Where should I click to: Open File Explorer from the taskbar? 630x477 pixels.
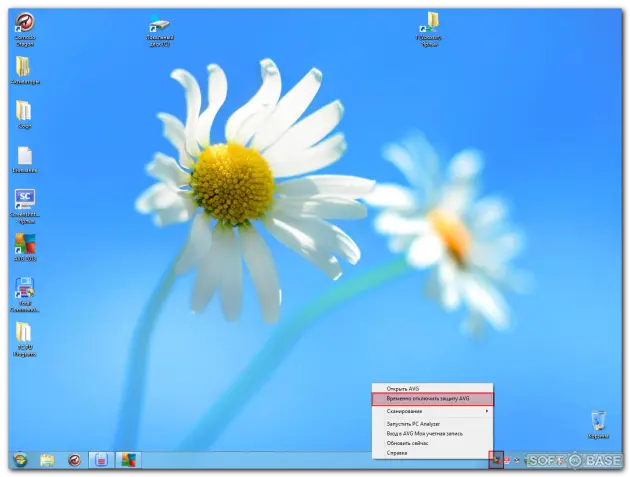pos(47,459)
